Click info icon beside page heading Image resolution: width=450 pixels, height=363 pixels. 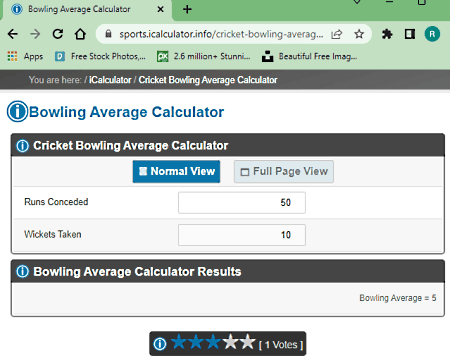pyautogui.click(x=17, y=111)
